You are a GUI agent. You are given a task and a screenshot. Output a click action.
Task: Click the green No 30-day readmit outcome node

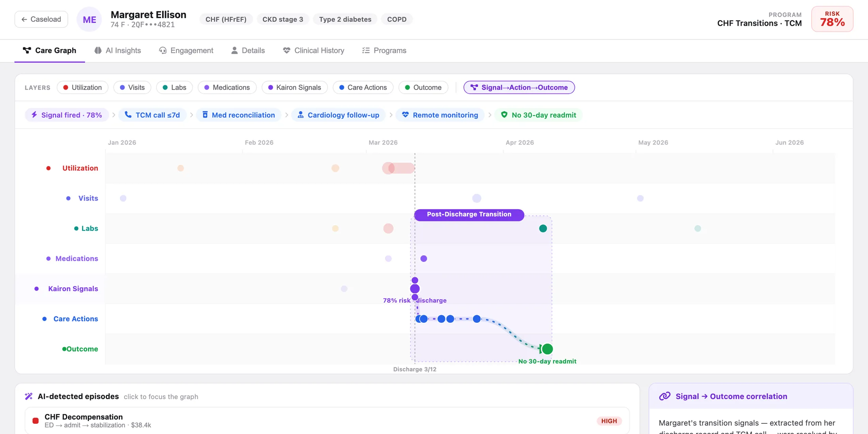(547, 349)
